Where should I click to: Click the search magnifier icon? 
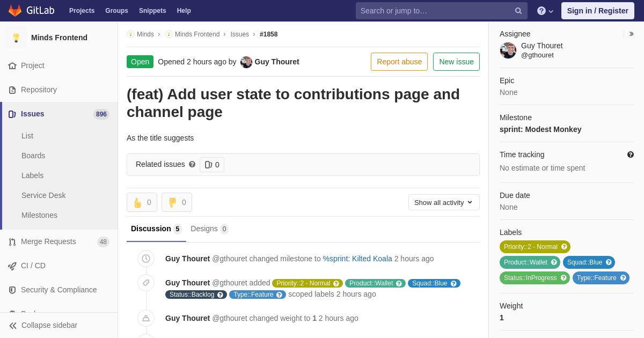point(518,11)
